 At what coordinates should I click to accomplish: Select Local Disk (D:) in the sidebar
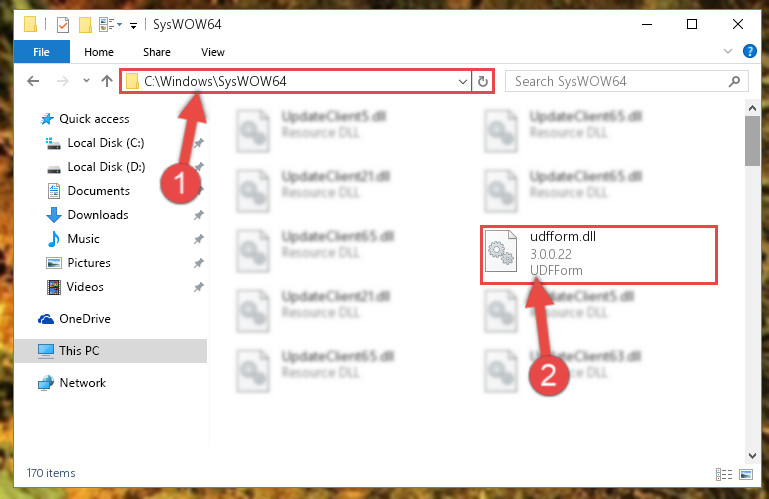tap(106, 167)
